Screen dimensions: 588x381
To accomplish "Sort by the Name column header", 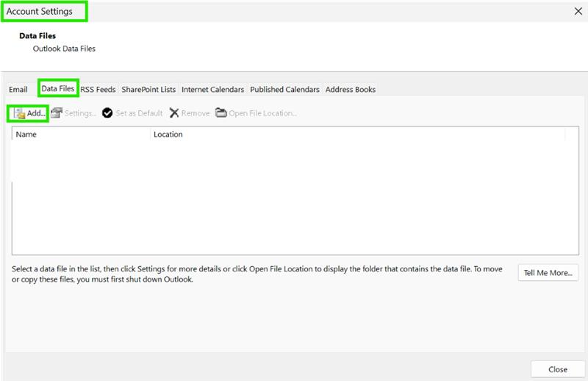I will [x=82, y=134].
